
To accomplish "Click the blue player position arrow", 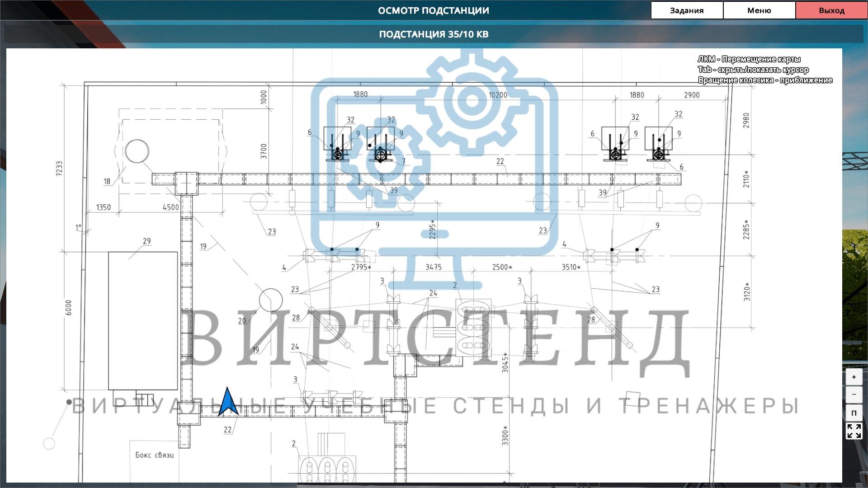I will point(228,402).
